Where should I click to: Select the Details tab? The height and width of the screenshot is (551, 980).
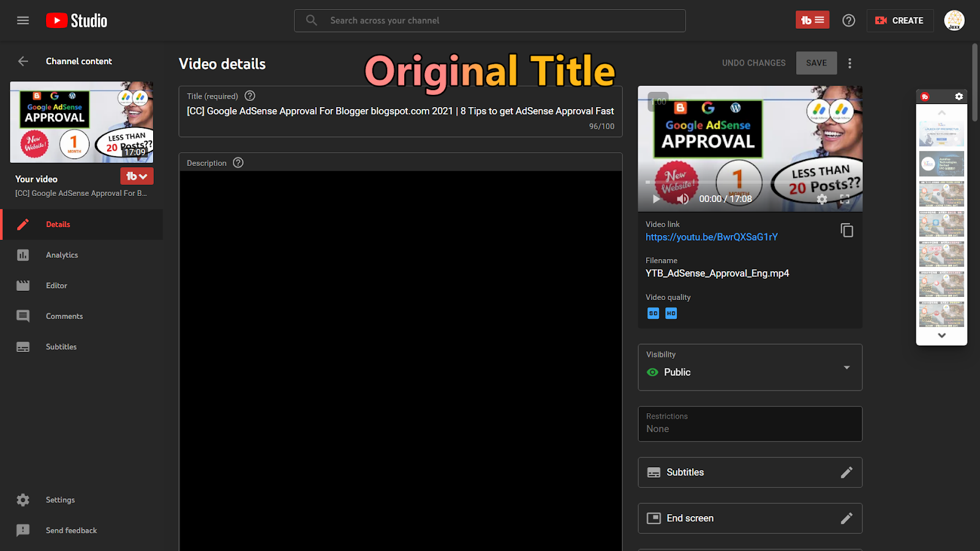click(x=82, y=225)
